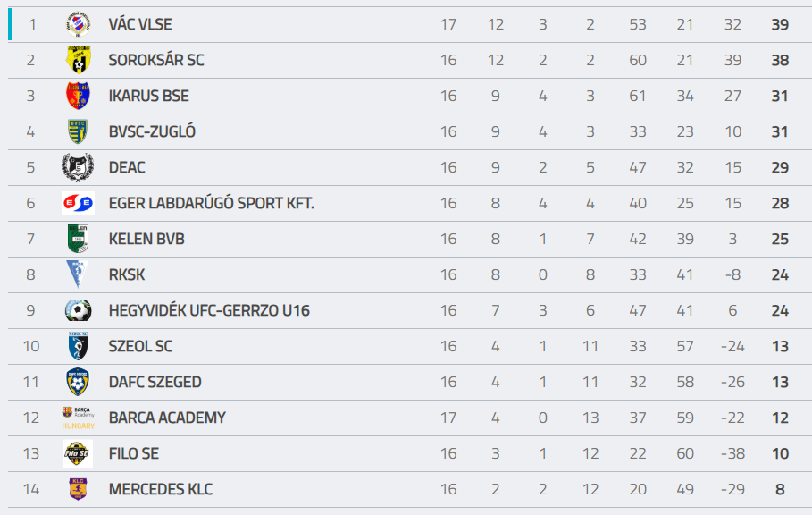Click the Filo SE team logo
Viewport: 812px width, 515px height.
point(78,453)
